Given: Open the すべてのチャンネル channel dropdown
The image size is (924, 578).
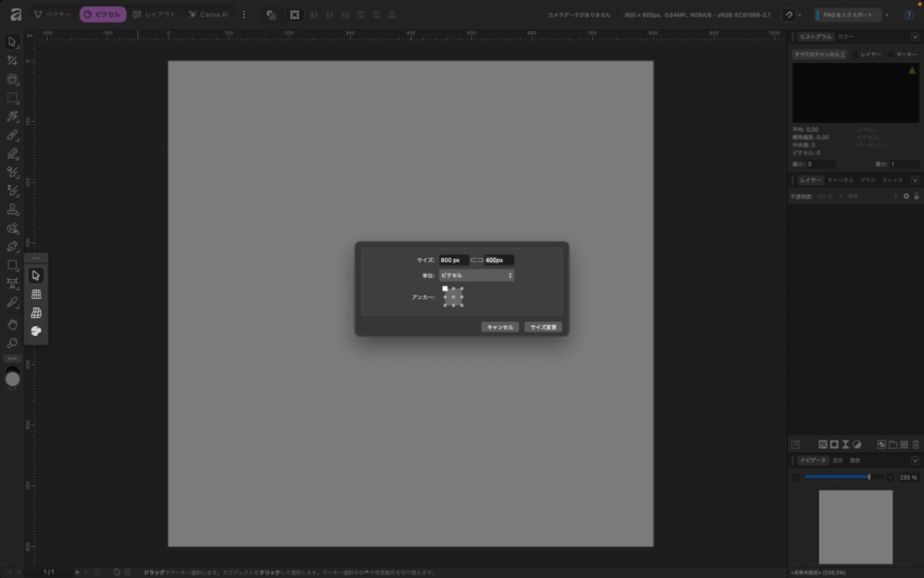Looking at the screenshot, I should pyautogui.click(x=819, y=55).
